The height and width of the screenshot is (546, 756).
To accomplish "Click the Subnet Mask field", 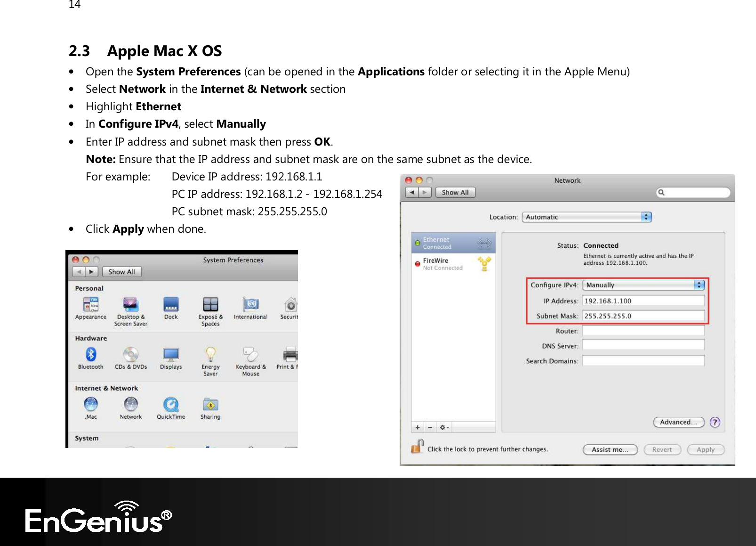I will (x=643, y=316).
